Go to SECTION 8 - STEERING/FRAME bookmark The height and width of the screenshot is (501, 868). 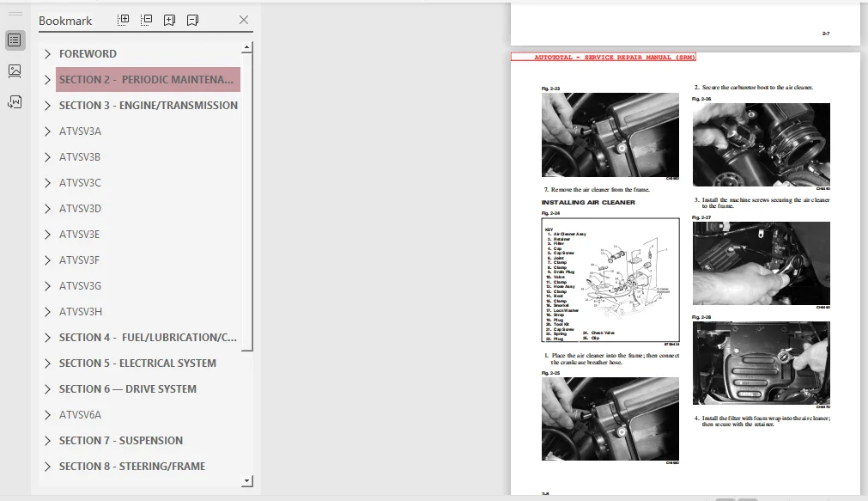click(x=132, y=466)
